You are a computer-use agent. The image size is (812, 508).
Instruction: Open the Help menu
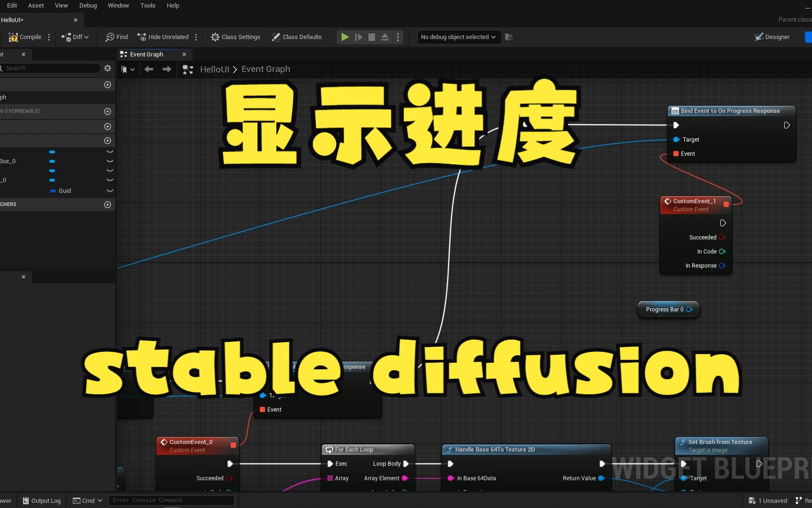click(x=173, y=6)
